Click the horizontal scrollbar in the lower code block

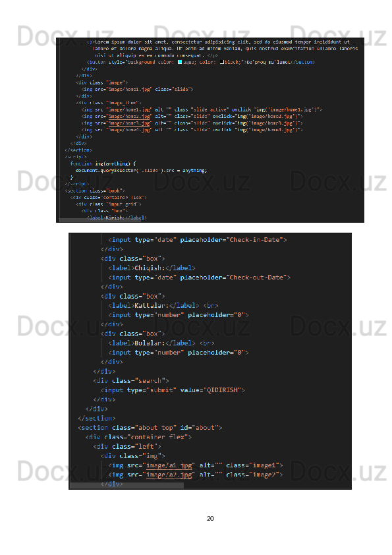coord(126,485)
